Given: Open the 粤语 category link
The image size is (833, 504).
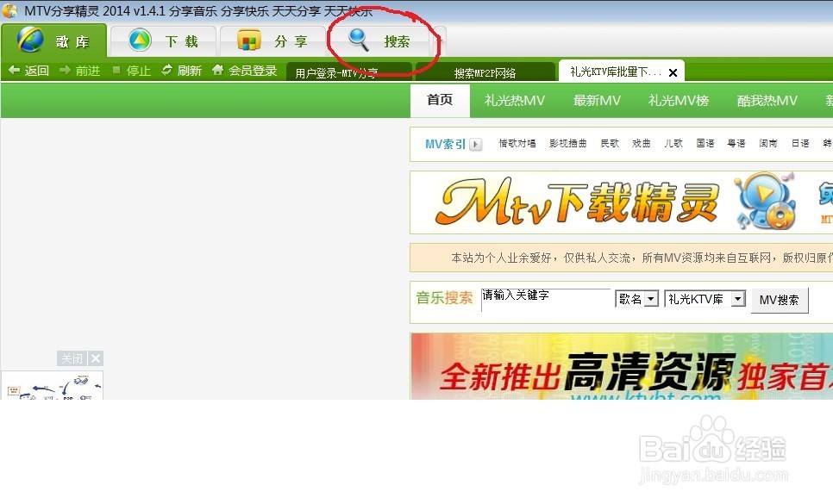Looking at the screenshot, I should tap(736, 143).
